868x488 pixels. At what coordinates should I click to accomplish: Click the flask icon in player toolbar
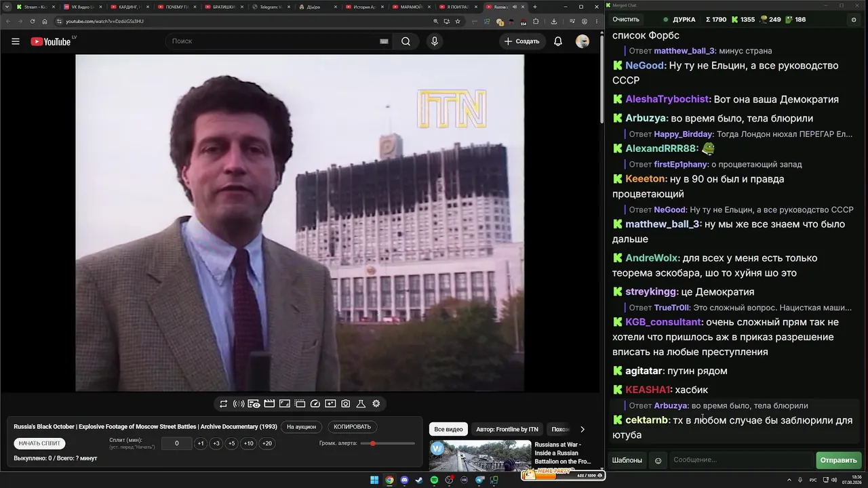(x=361, y=404)
